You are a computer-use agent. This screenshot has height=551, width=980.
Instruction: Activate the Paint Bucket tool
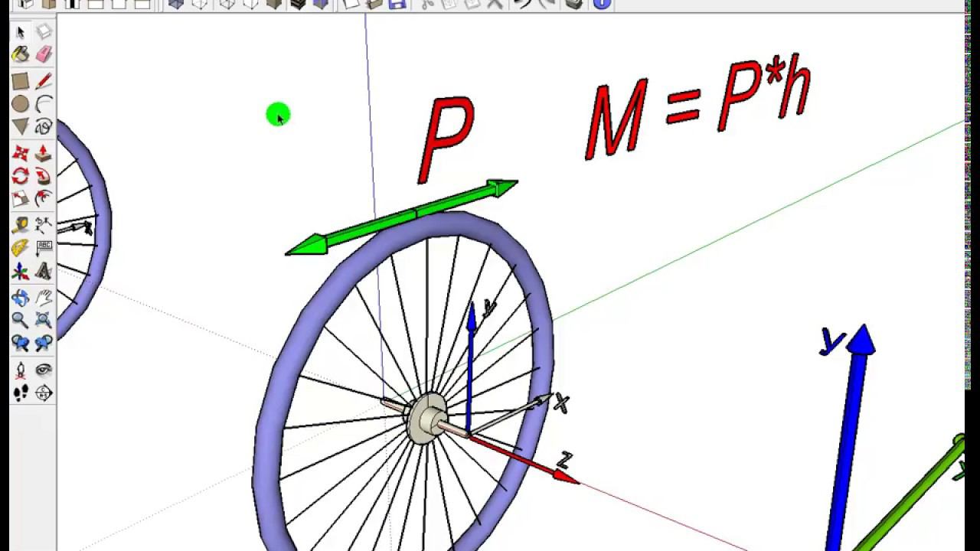click(x=21, y=54)
